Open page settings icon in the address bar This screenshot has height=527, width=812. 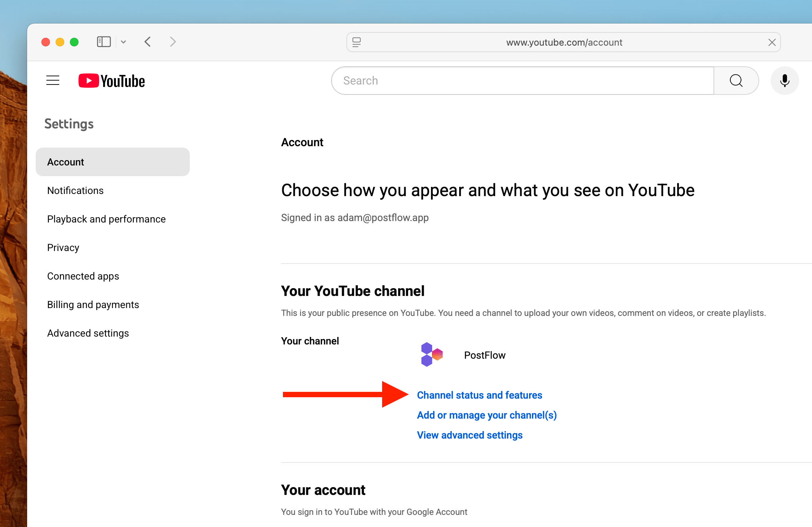[356, 42]
